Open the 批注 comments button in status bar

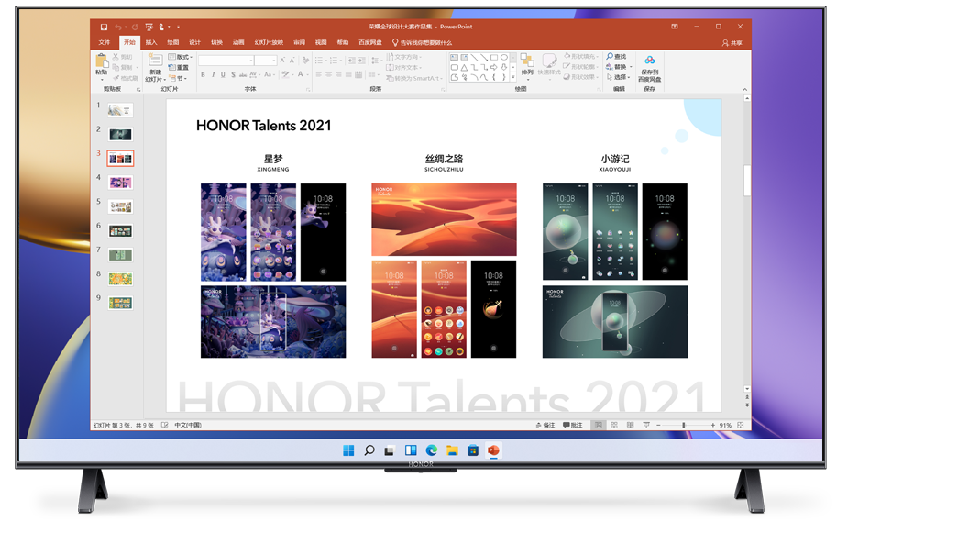[x=572, y=425]
